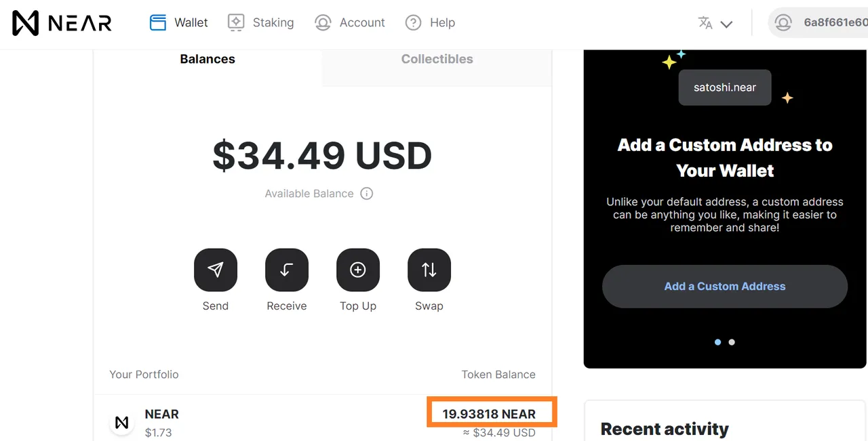Click the Available Balance info icon
The image size is (868, 441).
367,194
